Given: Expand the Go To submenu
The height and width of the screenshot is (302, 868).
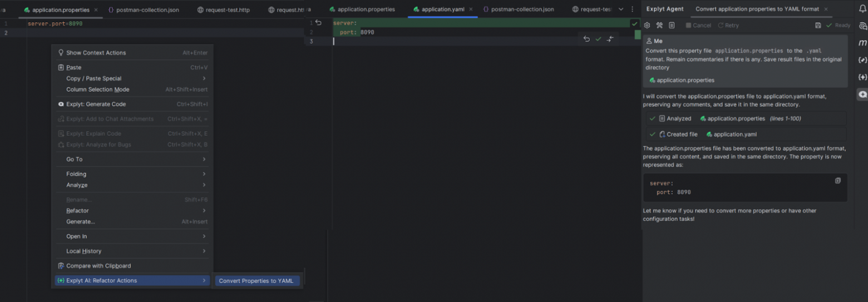Looking at the screenshot, I should click(x=133, y=159).
